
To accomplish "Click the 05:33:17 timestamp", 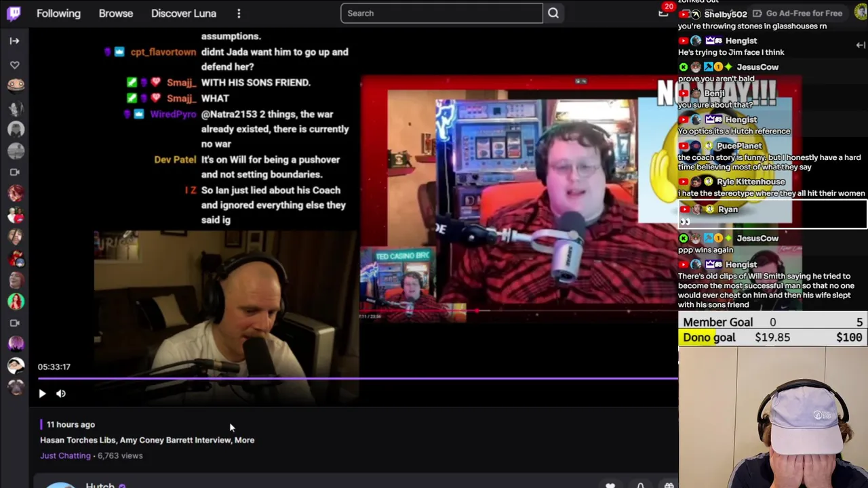I will (x=54, y=367).
